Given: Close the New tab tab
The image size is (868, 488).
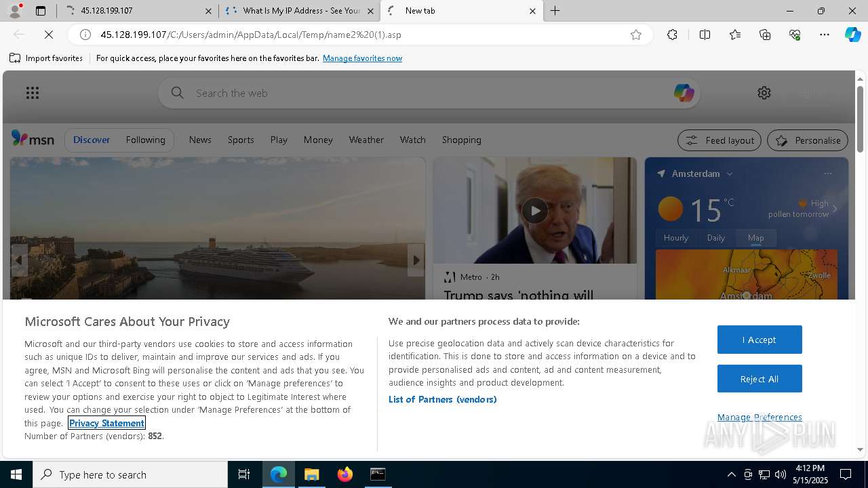Looking at the screenshot, I should [532, 11].
